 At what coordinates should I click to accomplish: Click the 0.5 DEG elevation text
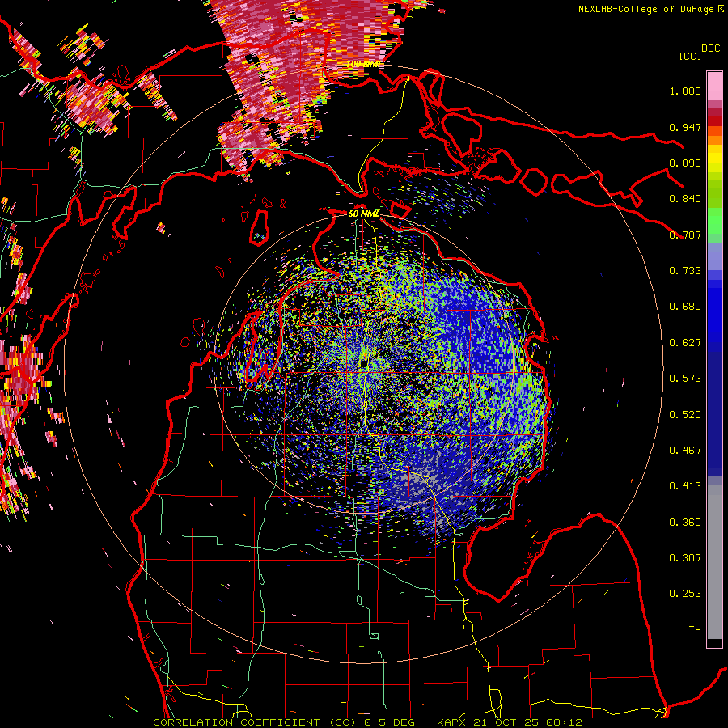[x=389, y=722]
